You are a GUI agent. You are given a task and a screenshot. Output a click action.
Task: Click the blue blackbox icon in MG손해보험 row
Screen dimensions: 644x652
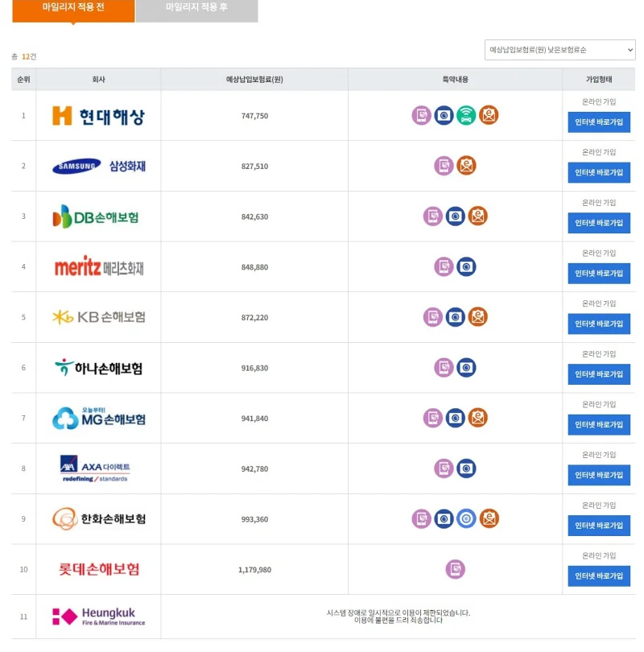tap(456, 418)
